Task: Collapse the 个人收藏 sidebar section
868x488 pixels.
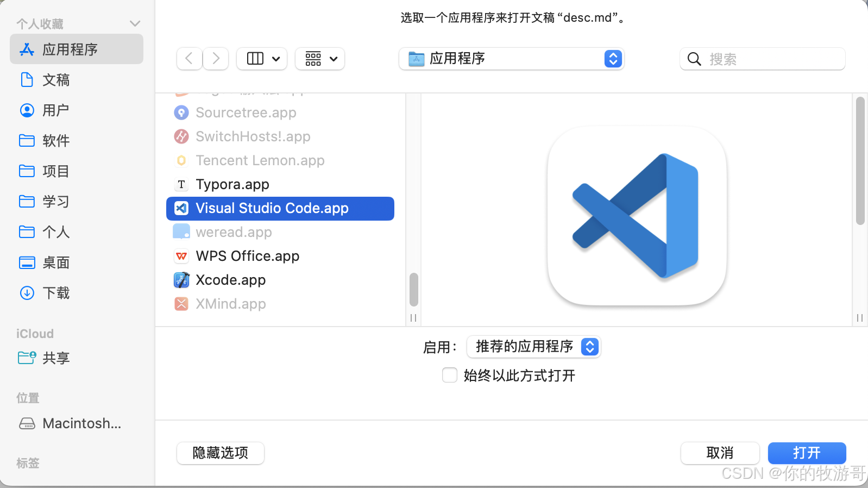Action: [135, 24]
